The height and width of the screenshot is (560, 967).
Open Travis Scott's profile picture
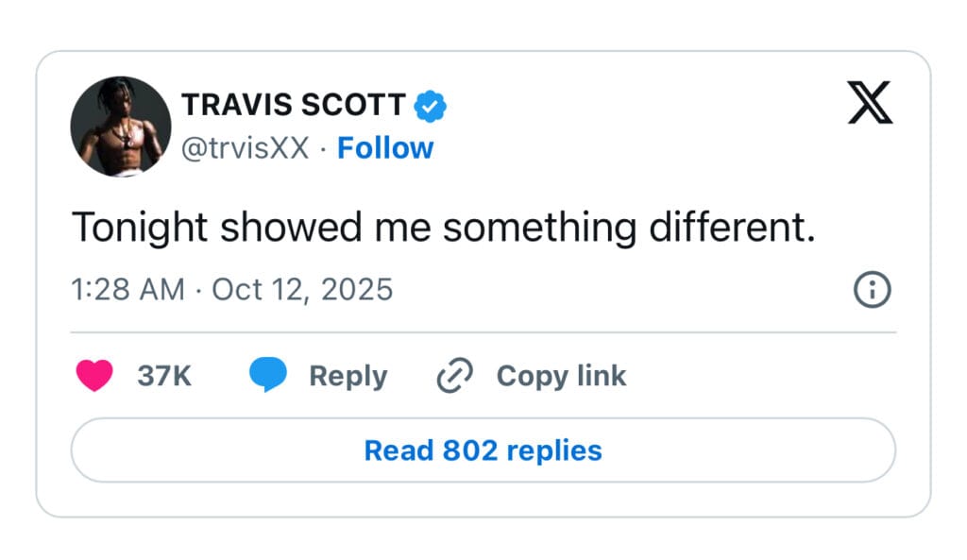pyautogui.click(x=121, y=127)
